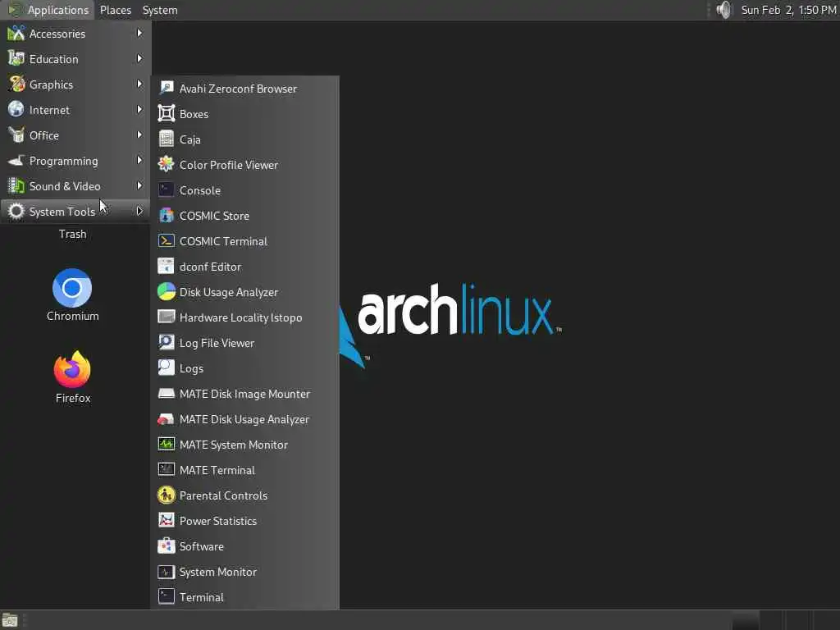The width and height of the screenshot is (840, 630).
Task: Click the "Hardware Locality lstopo" entry text
Action: pyautogui.click(x=240, y=317)
